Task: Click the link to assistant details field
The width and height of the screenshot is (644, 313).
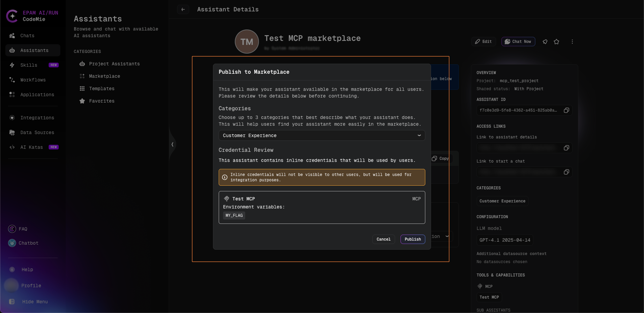Action: tap(524, 148)
